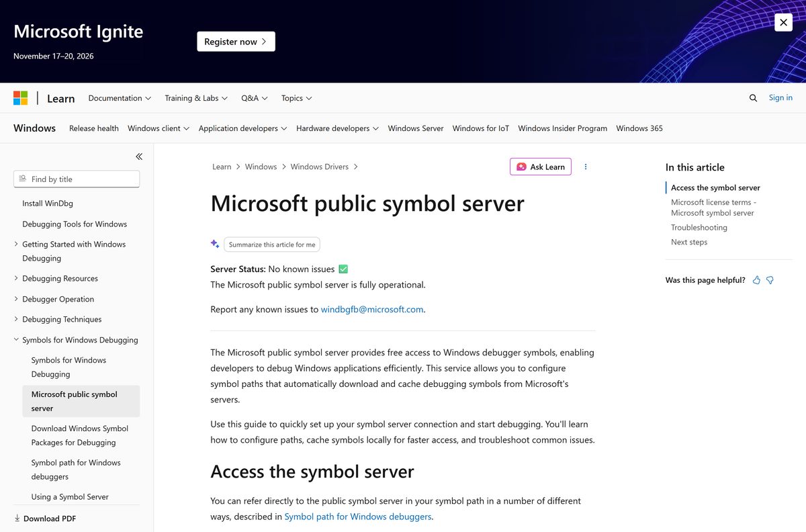Open the three-dot more actions menu
Screen dimensions: 806x532
click(586, 167)
